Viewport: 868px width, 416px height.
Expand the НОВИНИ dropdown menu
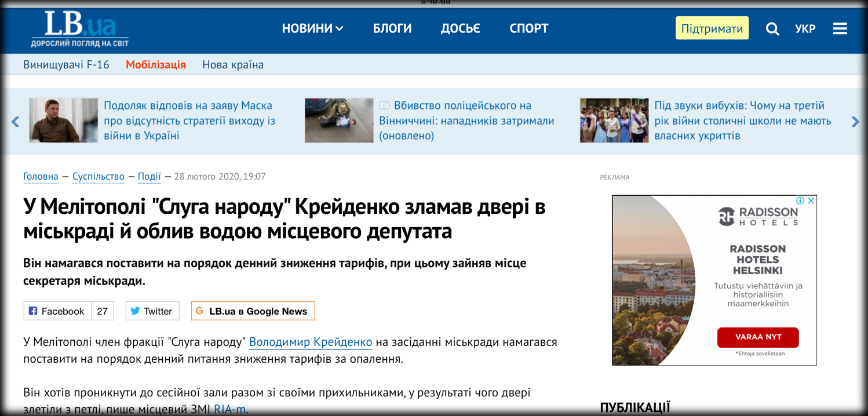pos(312,28)
